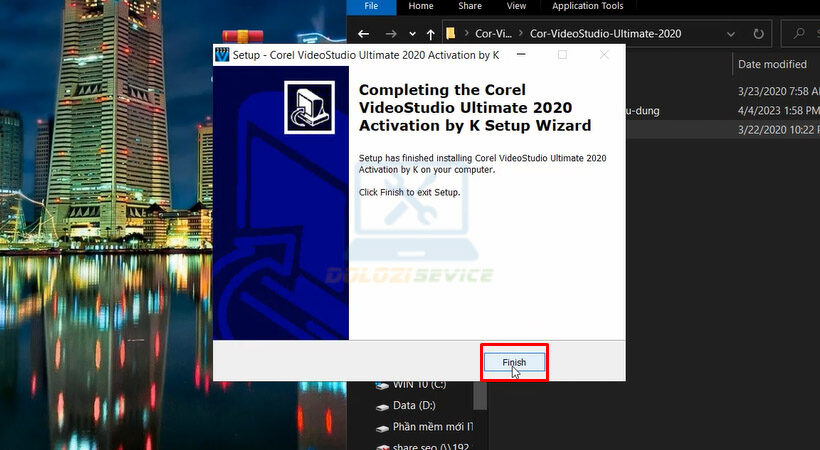The image size is (820, 450).
Task: Navigate up one folder level
Action: [x=430, y=33]
